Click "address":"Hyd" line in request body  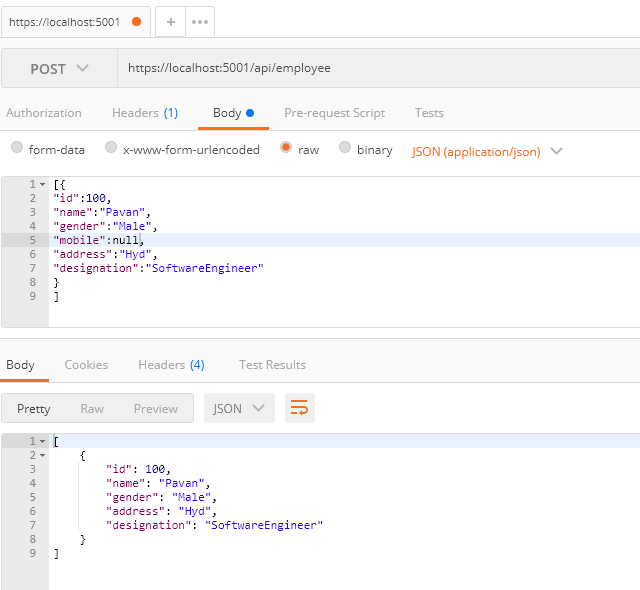105,254
